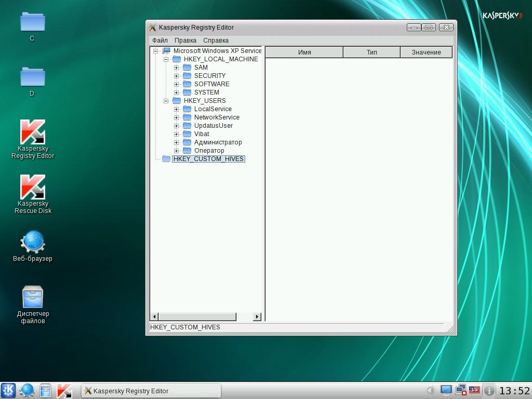
Task: Click the Имя column header
Action: click(304, 52)
